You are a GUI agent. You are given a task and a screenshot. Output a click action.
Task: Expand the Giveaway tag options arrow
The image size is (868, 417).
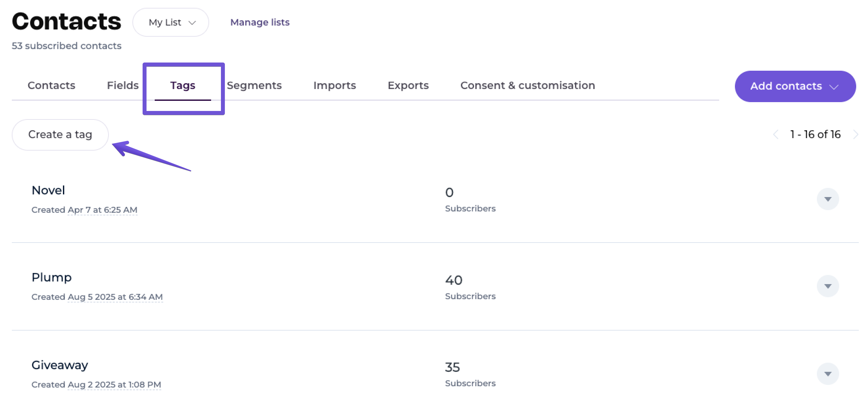pyautogui.click(x=827, y=373)
